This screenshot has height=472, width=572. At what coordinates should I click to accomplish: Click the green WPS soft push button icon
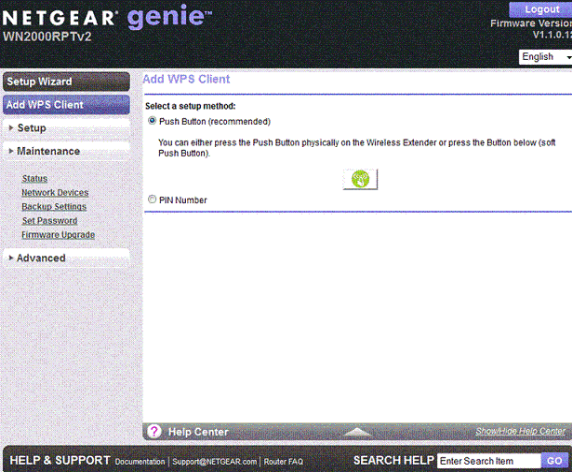360,179
